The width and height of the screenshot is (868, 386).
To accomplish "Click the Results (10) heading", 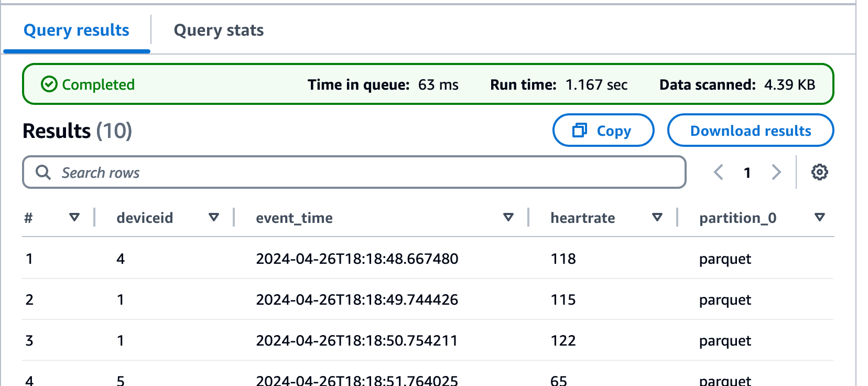I will pos(78,131).
